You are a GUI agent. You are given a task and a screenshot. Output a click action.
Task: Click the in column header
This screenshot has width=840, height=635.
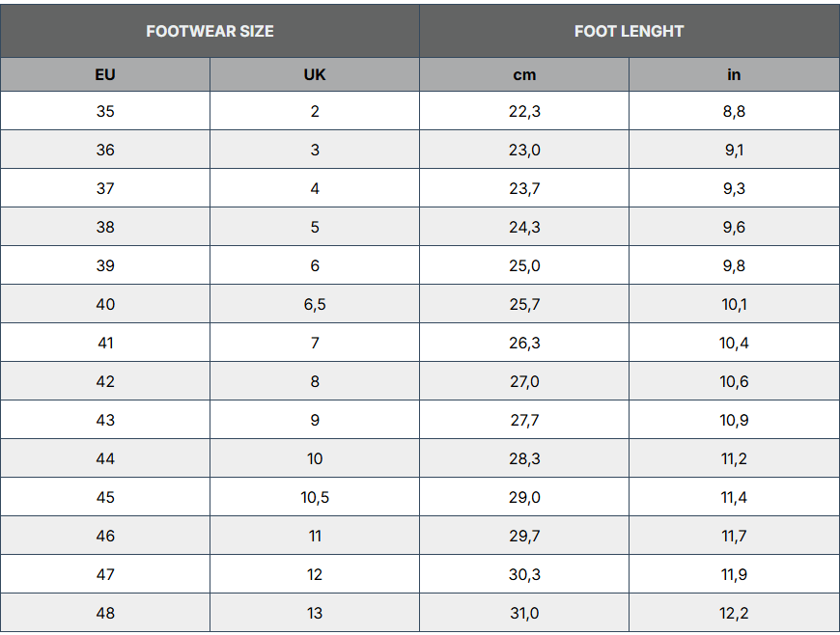point(734,74)
